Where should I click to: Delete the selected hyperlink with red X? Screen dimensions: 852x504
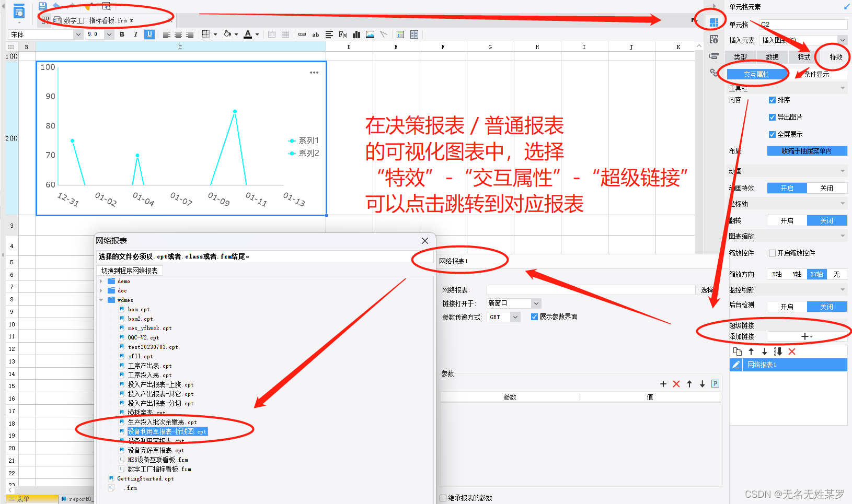click(x=792, y=351)
